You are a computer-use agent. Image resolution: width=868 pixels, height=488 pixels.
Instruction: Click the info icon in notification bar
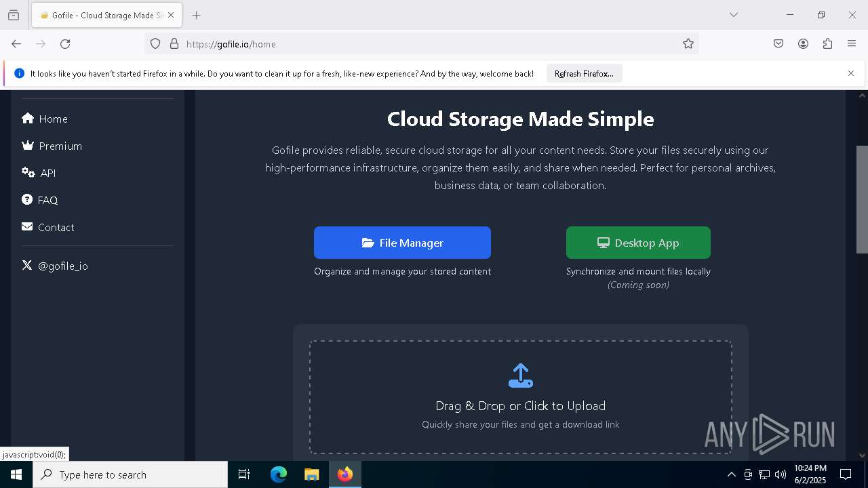click(19, 73)
